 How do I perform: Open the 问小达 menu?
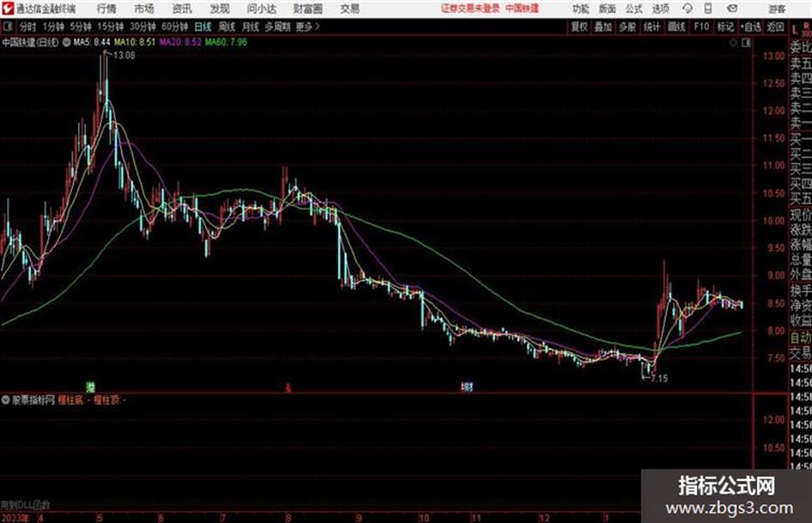tap(261, 9)
